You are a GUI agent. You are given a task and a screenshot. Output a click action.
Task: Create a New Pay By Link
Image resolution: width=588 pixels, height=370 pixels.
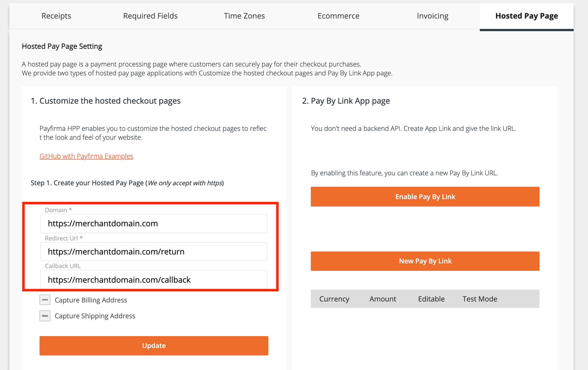pos(425,261)
